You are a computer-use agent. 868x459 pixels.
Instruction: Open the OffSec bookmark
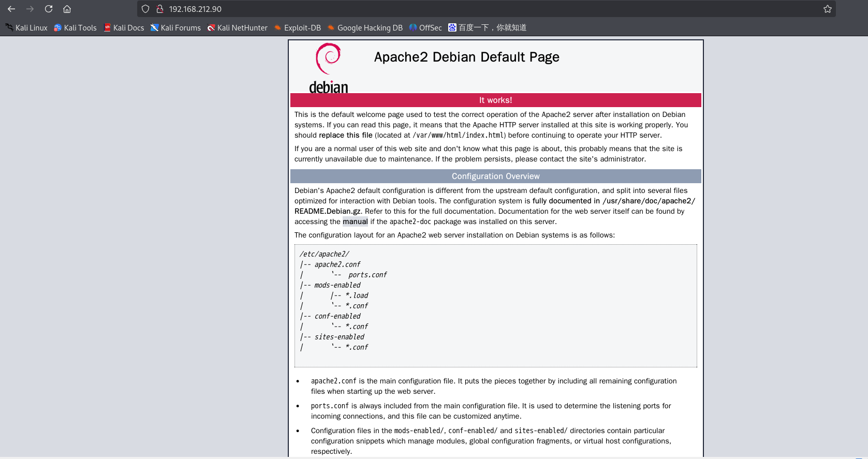point(425,27)
